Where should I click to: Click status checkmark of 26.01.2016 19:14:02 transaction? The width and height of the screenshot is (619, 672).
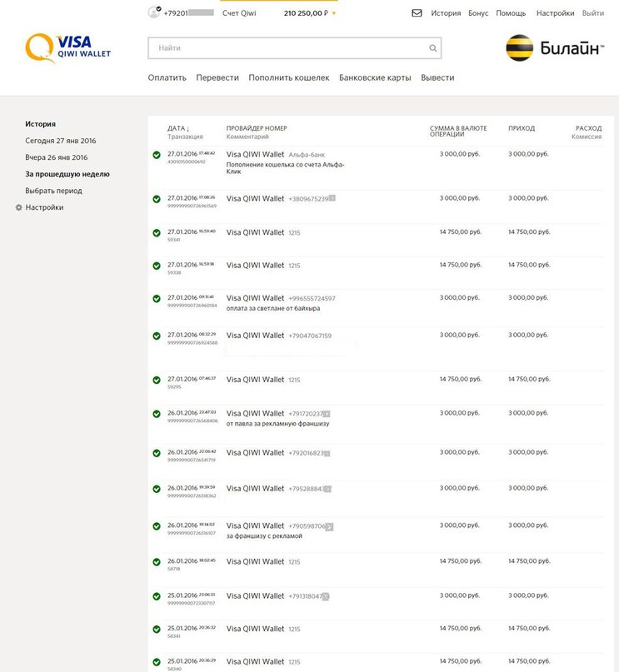[x=157, y=525]
